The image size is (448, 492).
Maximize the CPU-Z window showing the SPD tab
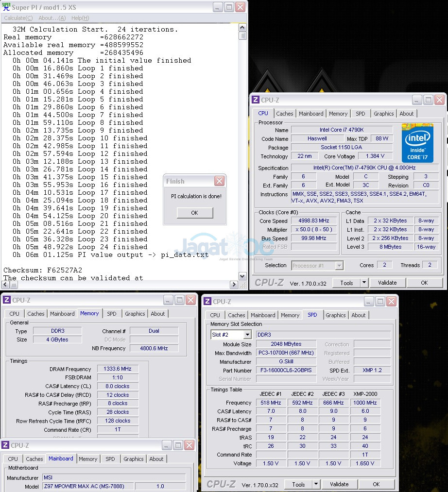click(380, 302)
